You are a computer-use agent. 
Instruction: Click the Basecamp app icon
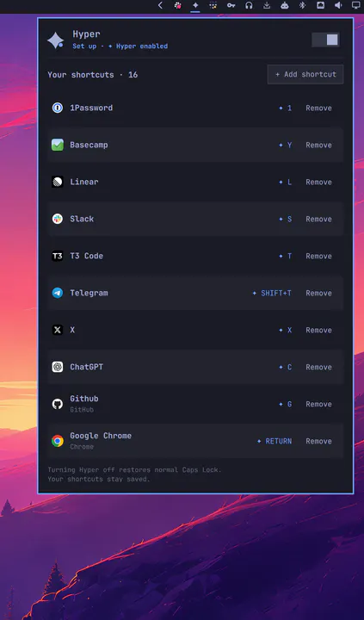pos(58,145)
